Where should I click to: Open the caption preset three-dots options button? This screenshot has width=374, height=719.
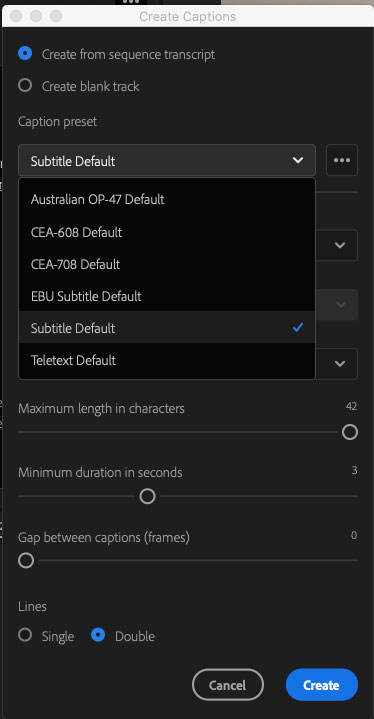click(x=342, y=160)
